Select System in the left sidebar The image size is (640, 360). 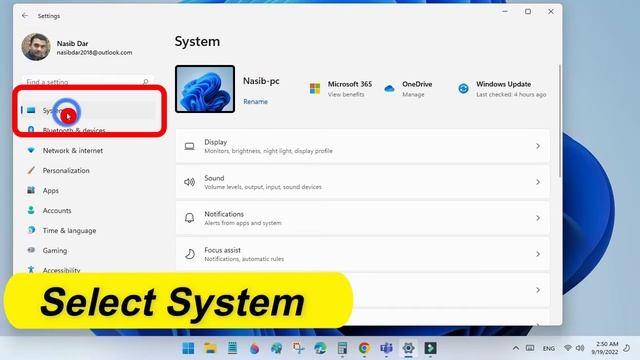point(88,110)
